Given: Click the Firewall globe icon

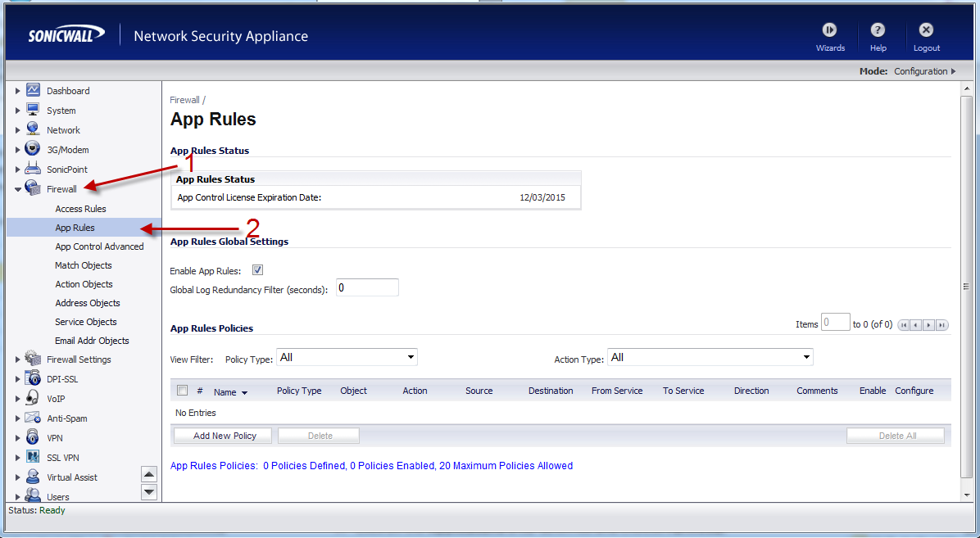Looking at the screenshot, I should tap(33, 188).
